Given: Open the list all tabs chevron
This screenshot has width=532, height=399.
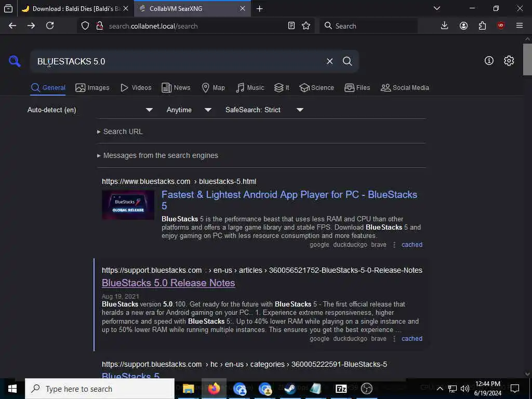Looking at the screenshot, I should [x=437, y=8].
